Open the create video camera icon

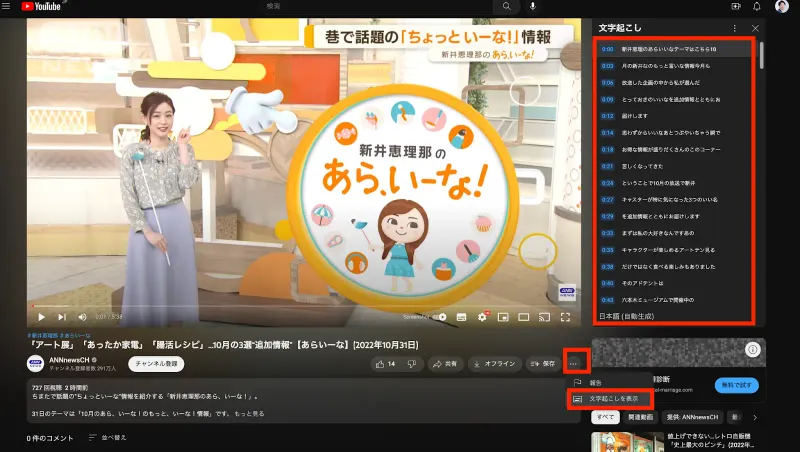[736, 6]
